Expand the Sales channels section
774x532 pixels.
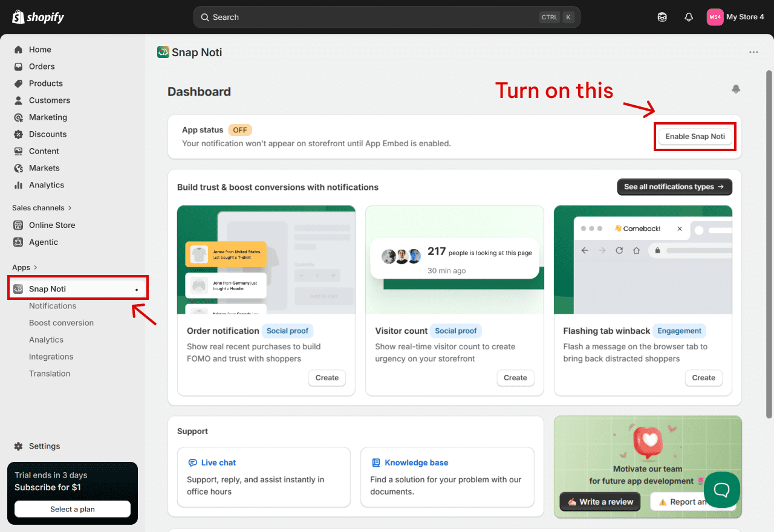42,208
